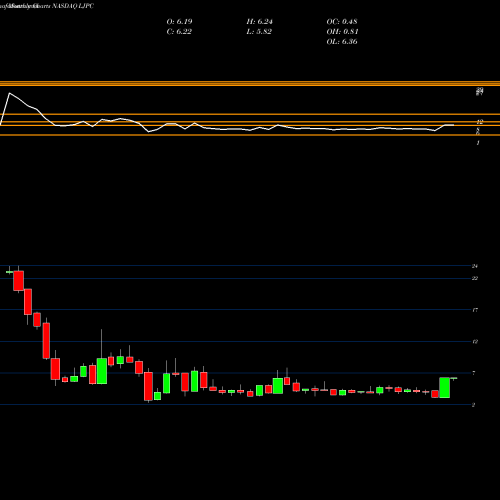
Task: Click the peak of the white indicator line
Action: coord(9,93)
